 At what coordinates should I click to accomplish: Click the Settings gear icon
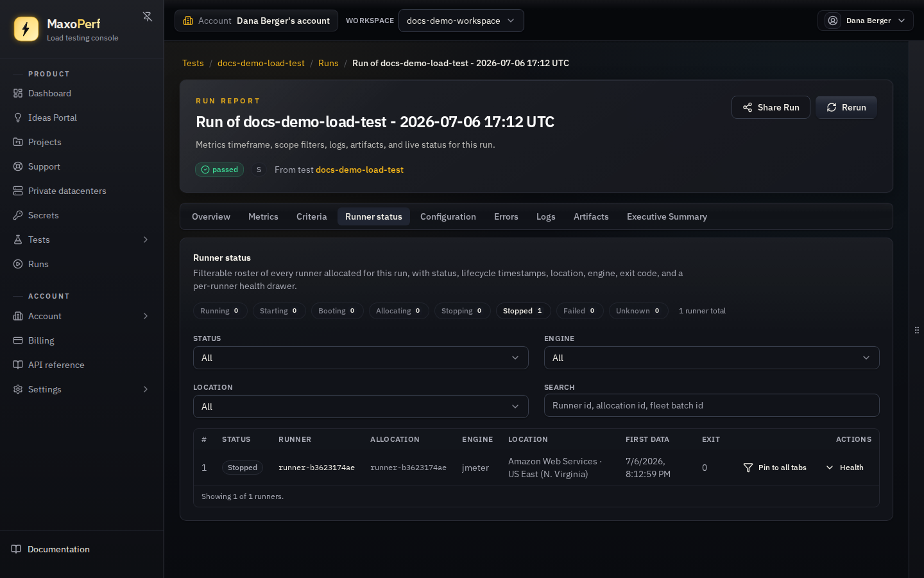(18, 389)
